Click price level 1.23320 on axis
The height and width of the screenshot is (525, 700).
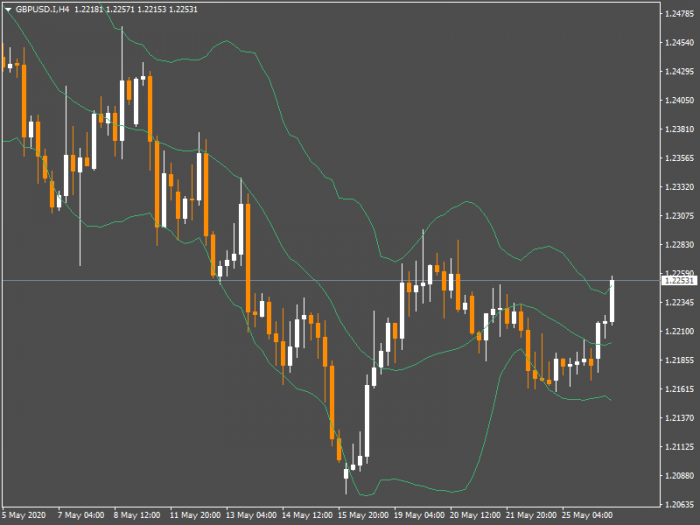click(x=679, y=187)
